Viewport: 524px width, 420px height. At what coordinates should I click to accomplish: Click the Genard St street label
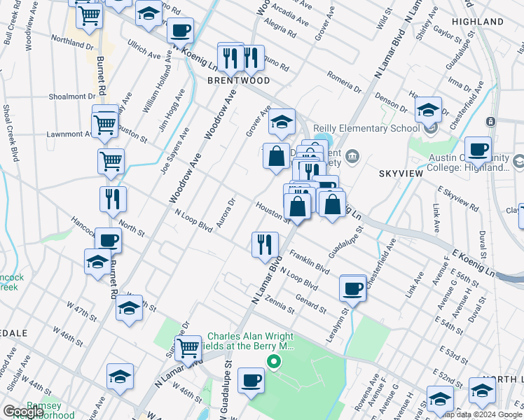tap(311, 304)
